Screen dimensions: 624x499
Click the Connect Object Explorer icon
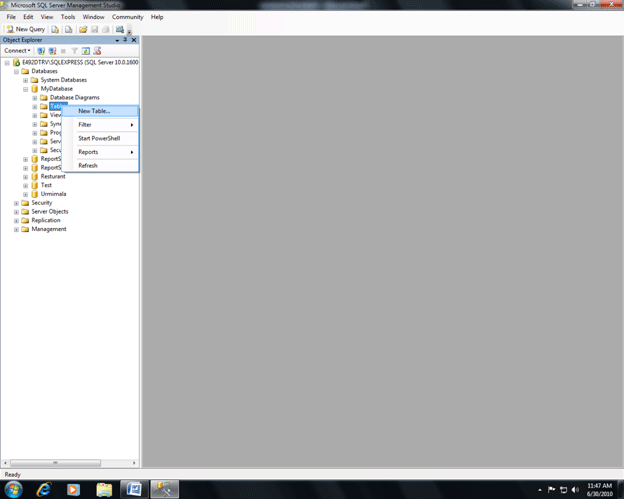coord(41,51)
